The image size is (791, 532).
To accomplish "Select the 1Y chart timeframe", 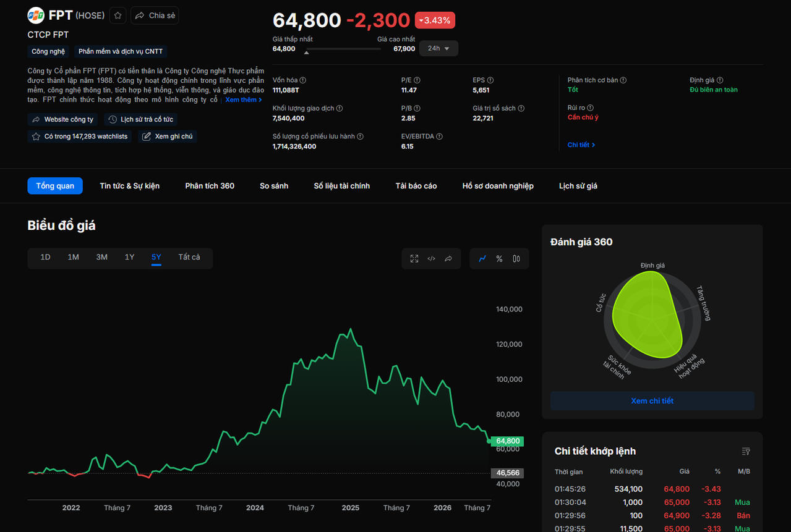I will 129,257.
